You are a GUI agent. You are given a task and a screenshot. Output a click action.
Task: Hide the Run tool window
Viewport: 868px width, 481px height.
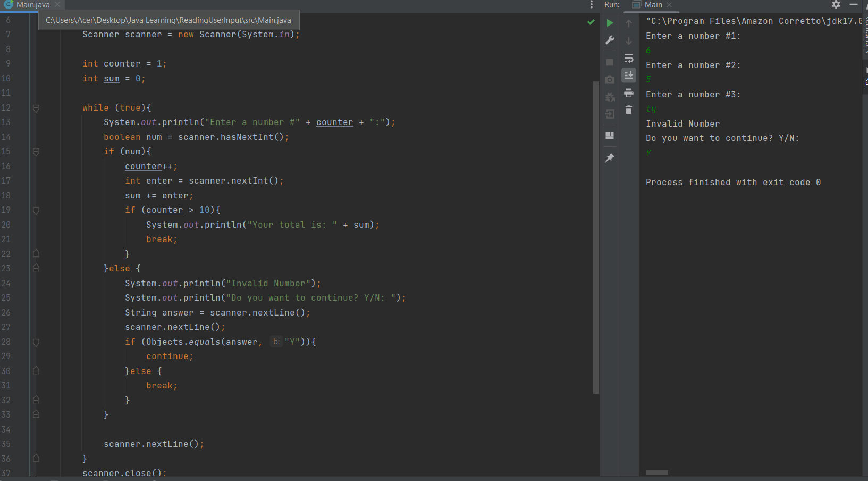[854, 4]
